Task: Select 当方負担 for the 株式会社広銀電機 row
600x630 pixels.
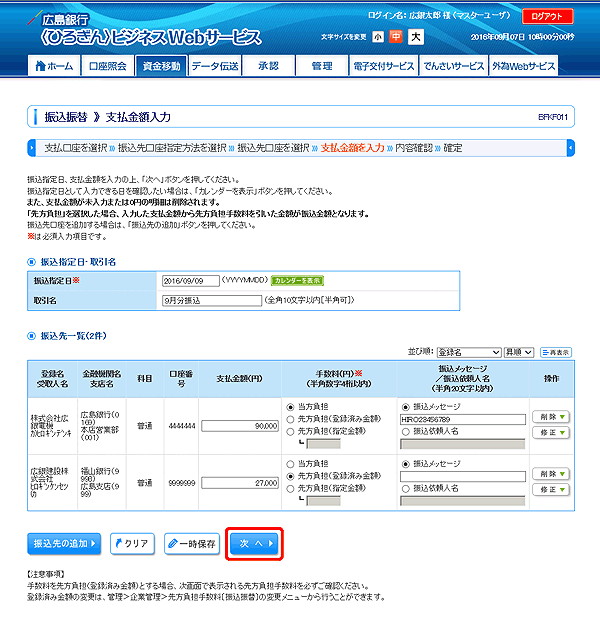Action: [x=290, y=407]
